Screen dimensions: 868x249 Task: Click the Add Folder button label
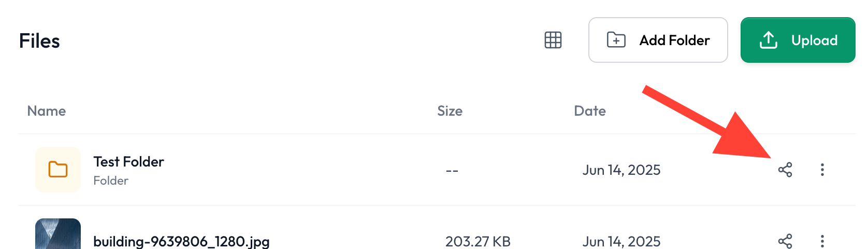point(674,40)
